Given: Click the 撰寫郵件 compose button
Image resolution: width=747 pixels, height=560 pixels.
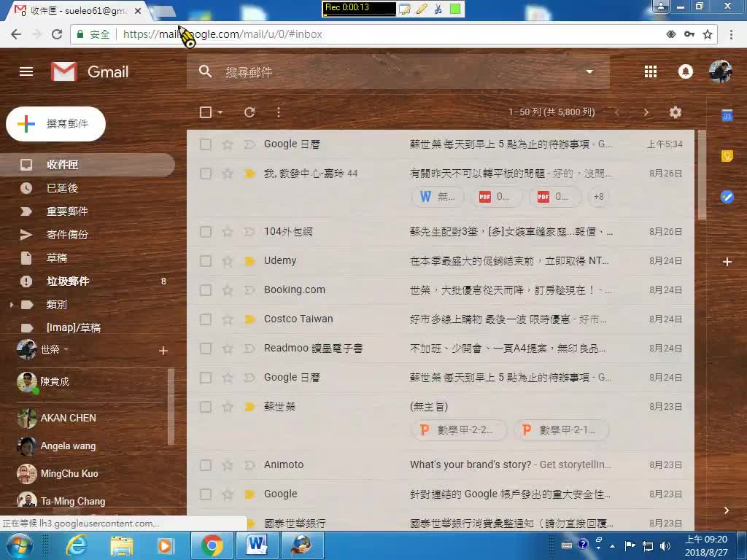Looking at the screenshot, I should click(x=55, y=124).
